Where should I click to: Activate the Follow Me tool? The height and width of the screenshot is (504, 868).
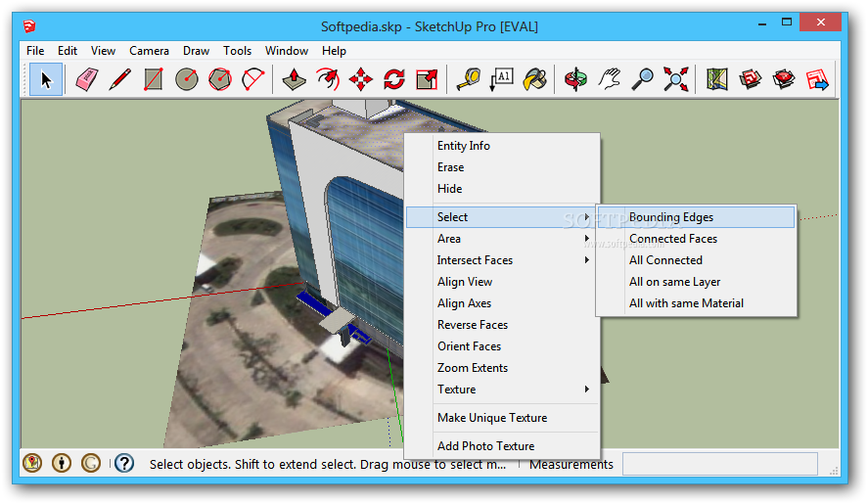(327, 79)
